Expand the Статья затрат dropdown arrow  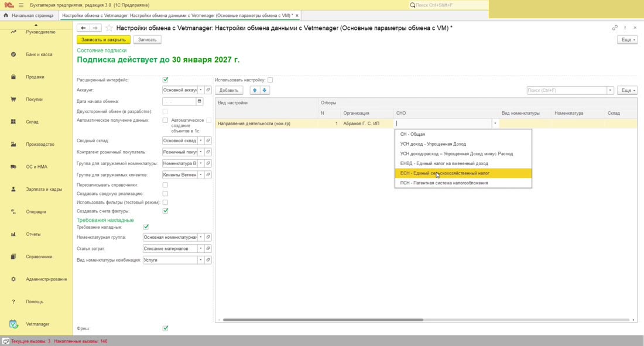pyautogui.click(x=200, y=249)
